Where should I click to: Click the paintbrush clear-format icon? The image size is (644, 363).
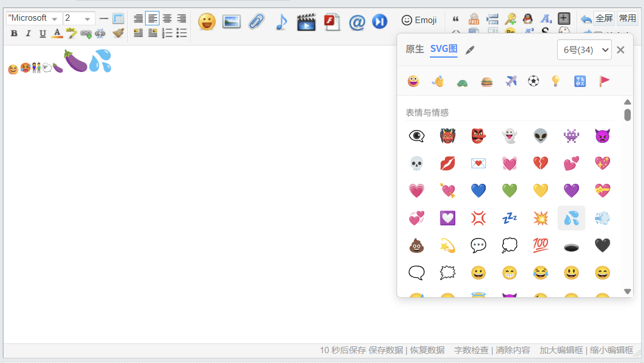(119, 33)
